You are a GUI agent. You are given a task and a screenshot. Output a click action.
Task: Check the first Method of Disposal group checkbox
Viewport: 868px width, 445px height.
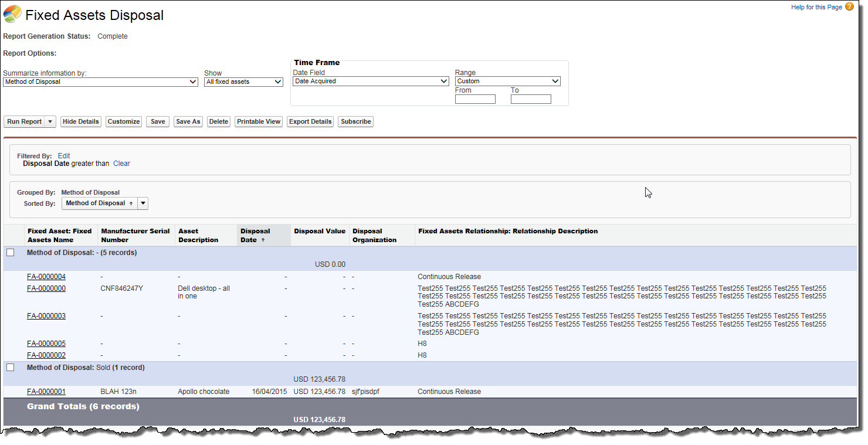pos(10,252)
